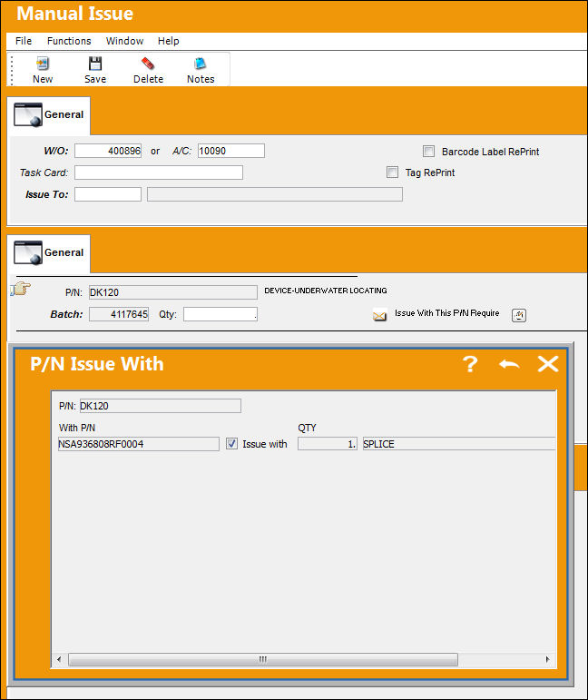Open the File menu
Screen dimensions: 588x700
pos(24,41)
